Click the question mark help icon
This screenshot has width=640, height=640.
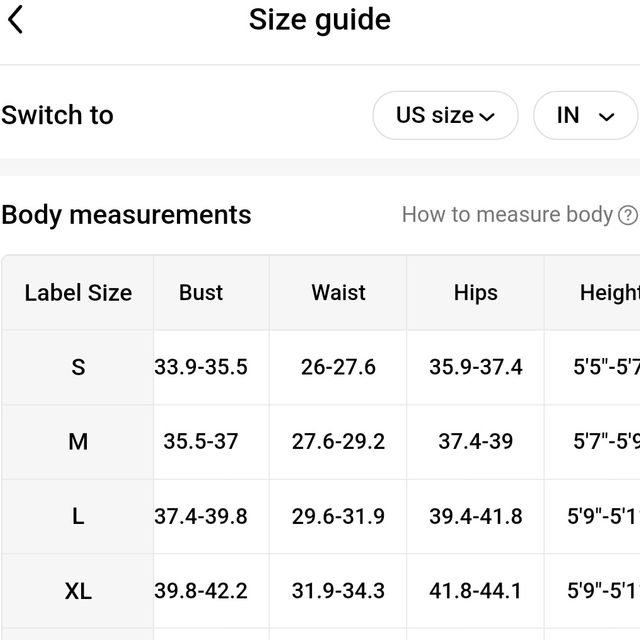[628, 215]
